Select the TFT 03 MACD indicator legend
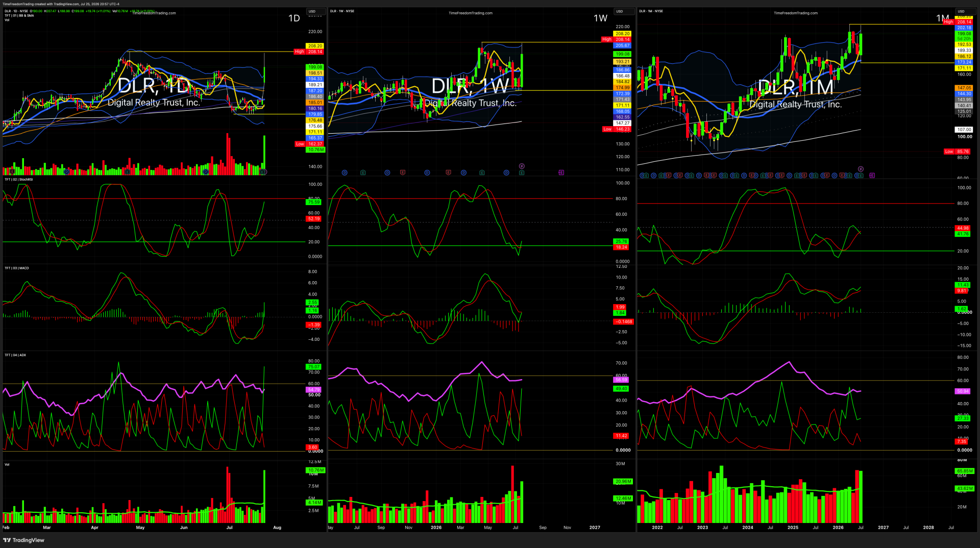980x548 pixels. [x=17, y=268]
